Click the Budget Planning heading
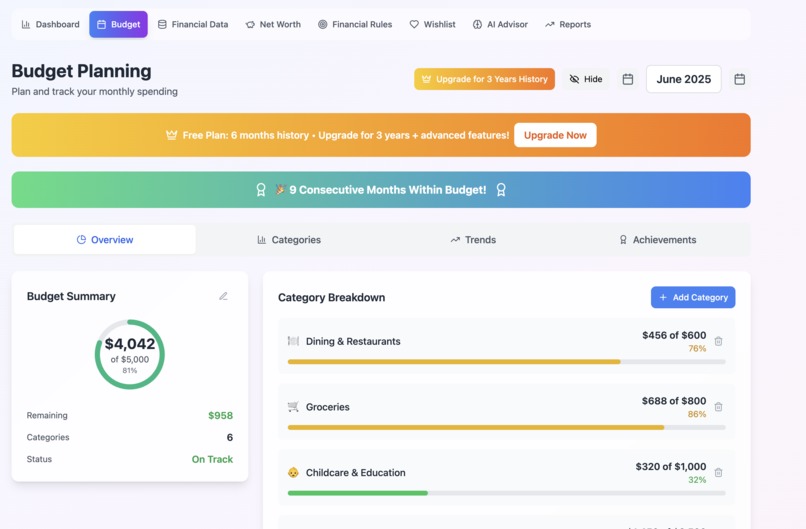Screen dimensions: 806x529 81,71
